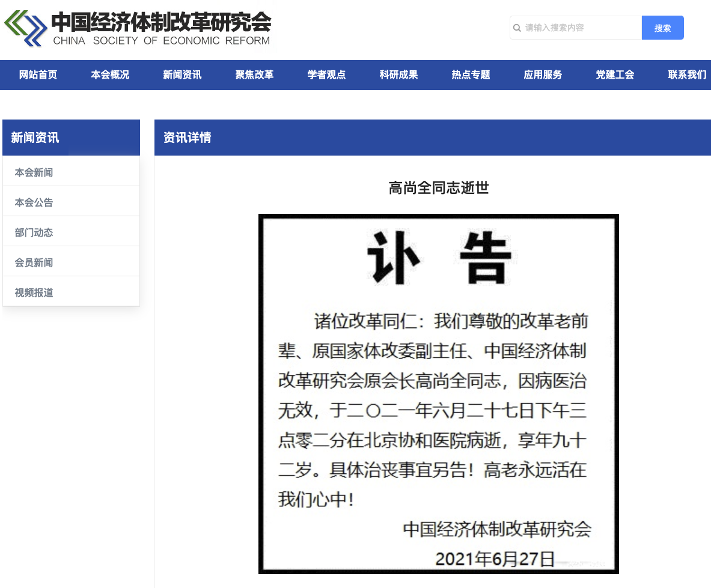Image resolution: width=711 pixels, height=588 pixels.
Task: Open 本会概况 navigation item
Action: 110,74
